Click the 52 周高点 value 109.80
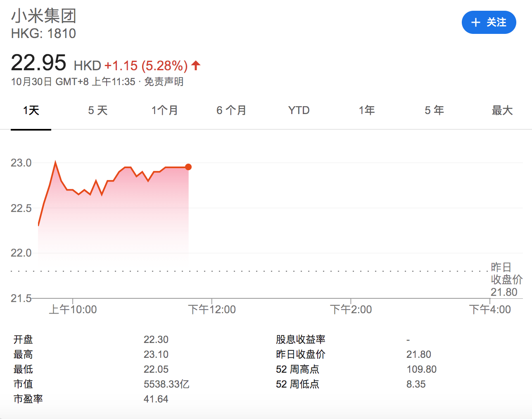This screenshot has width=532, height=419. pos(421,369)
